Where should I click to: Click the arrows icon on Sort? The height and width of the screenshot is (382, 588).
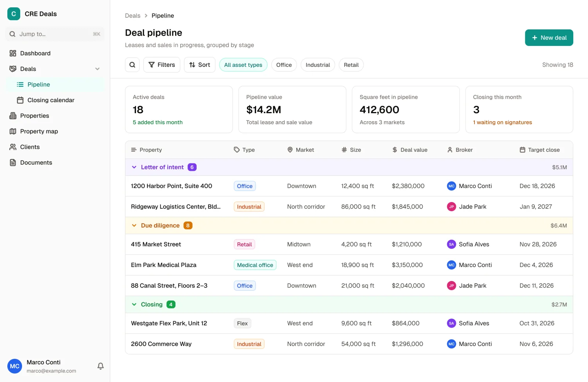(x=192, y=65)
